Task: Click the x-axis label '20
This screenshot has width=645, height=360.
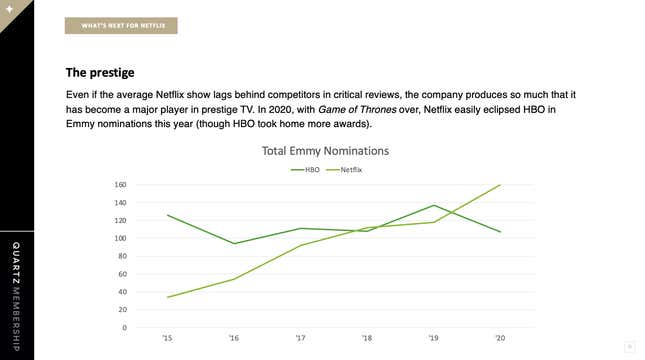Action: [500, 338]
